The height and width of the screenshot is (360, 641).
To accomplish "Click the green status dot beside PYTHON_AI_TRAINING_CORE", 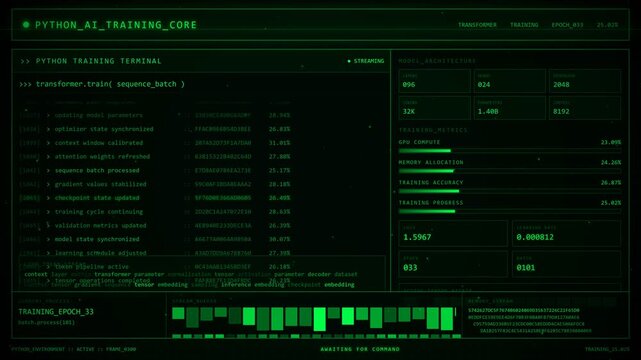I will pos(26,25).
